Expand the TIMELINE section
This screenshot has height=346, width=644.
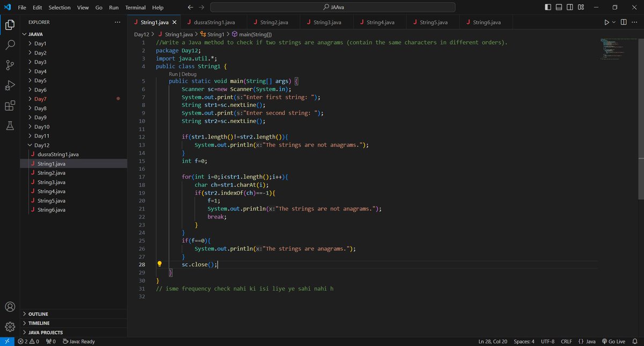pos(74,323)
